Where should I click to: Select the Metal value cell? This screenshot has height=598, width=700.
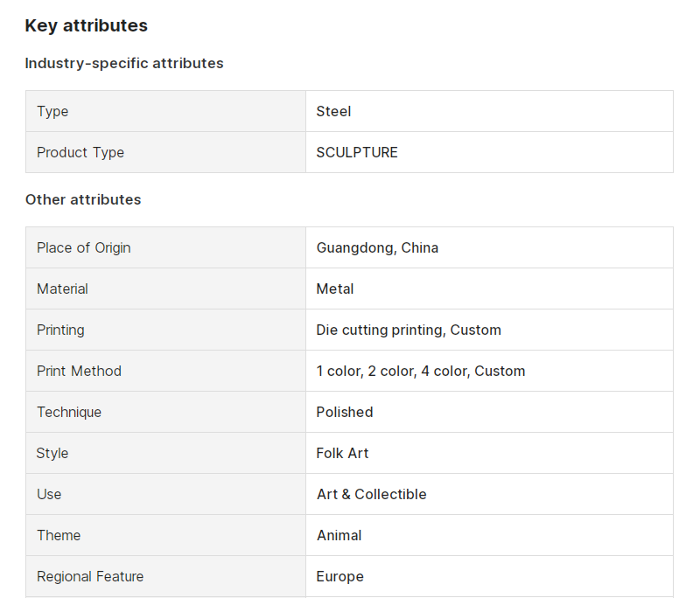[489, 289]
